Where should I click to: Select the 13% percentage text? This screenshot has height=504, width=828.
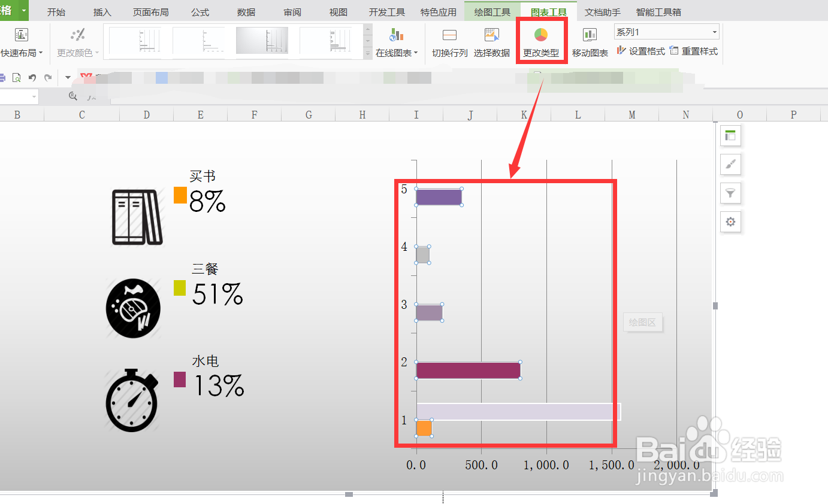click(218, 386)
